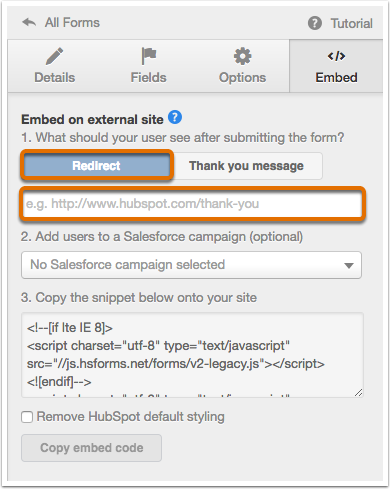Open the Tutorial question mark icon

[315, 23]
